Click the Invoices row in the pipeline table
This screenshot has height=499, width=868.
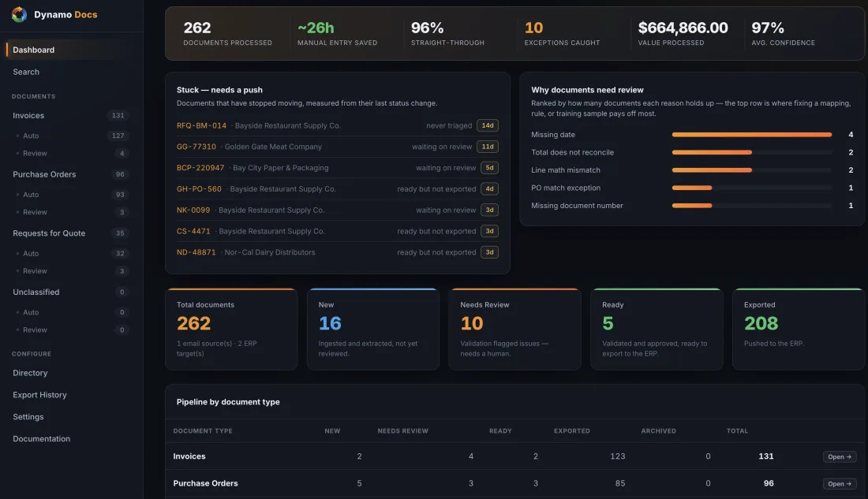(514, 456)
